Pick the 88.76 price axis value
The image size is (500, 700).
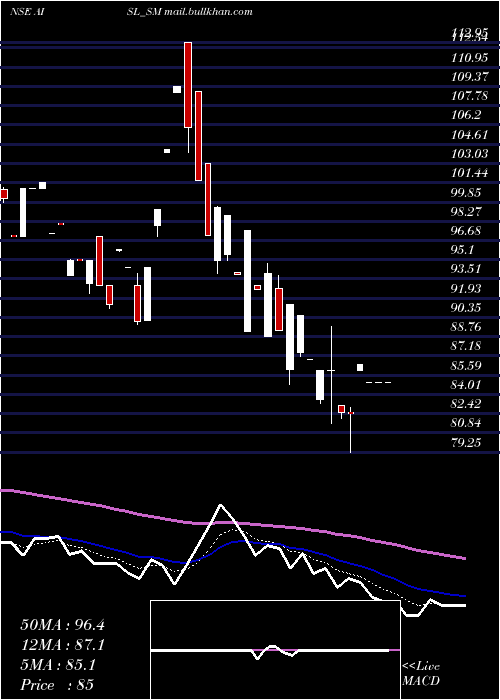click(467, 327)
